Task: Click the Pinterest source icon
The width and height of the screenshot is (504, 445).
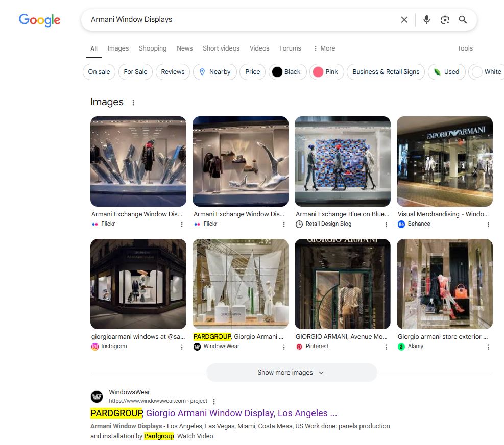Action: 299,347
